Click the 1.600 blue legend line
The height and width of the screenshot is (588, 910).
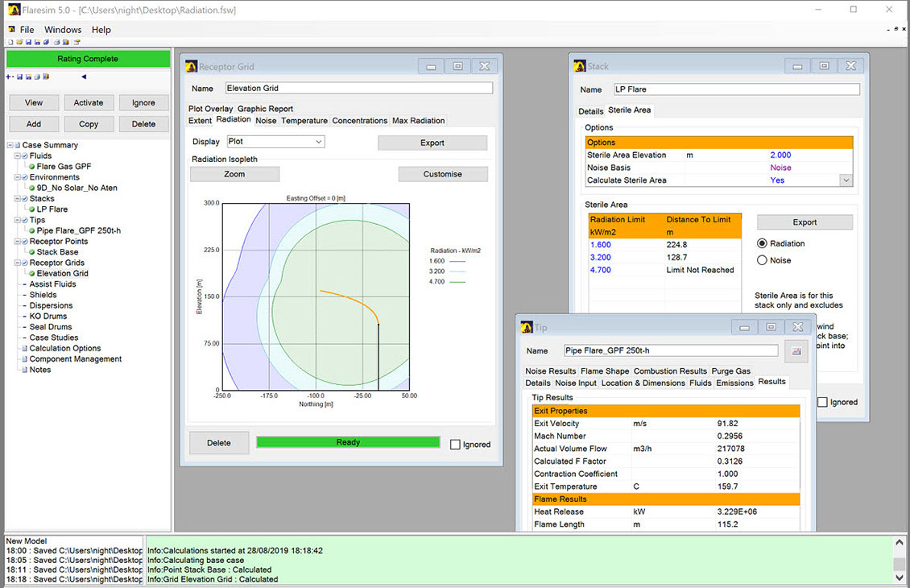[x=457, y=261]
